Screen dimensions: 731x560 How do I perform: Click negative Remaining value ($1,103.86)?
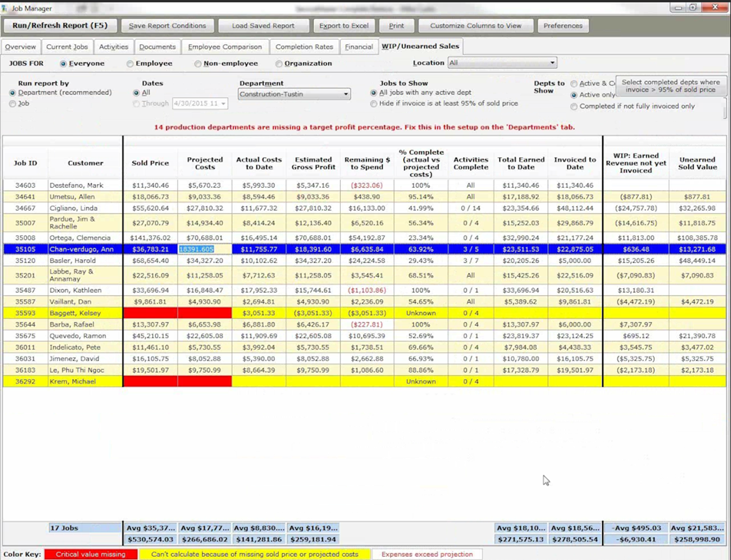click(x=367, y=290)
